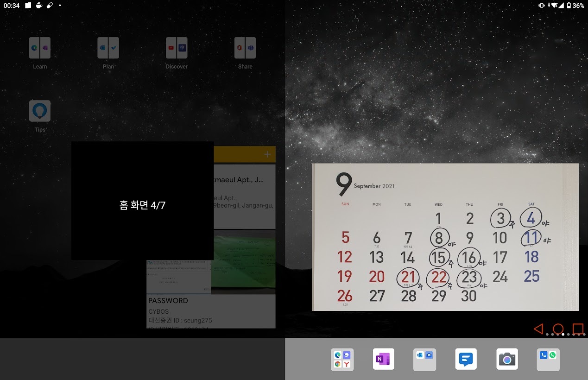This screenshot has width=588, height=380.
Task: Tap the coffee cup notification icon
Action: pyautogui.click(x=39, y=6)
